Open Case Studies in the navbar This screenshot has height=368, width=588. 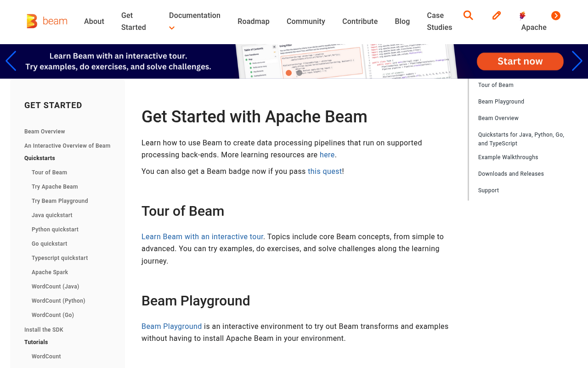coord(440,21)
